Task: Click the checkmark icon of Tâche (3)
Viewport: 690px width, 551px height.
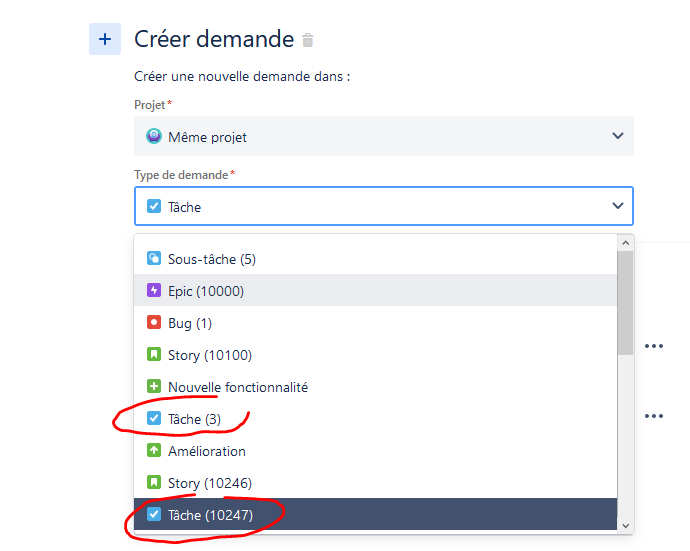Action: click(154, 418)
